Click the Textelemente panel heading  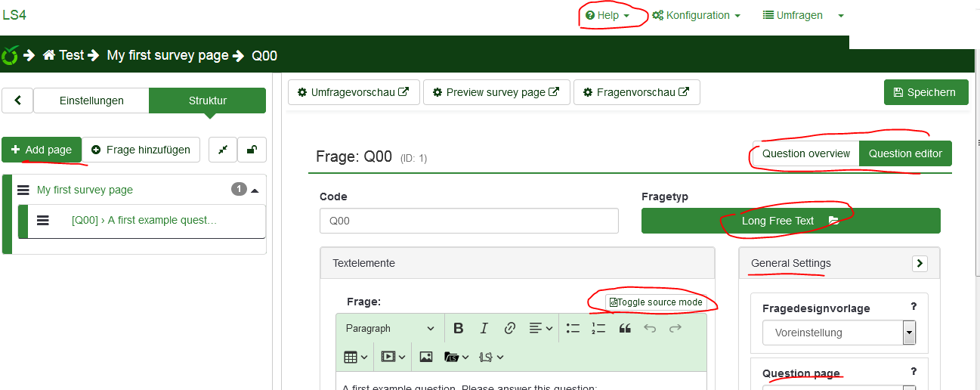pyautogui.click(x=363, y=263)
